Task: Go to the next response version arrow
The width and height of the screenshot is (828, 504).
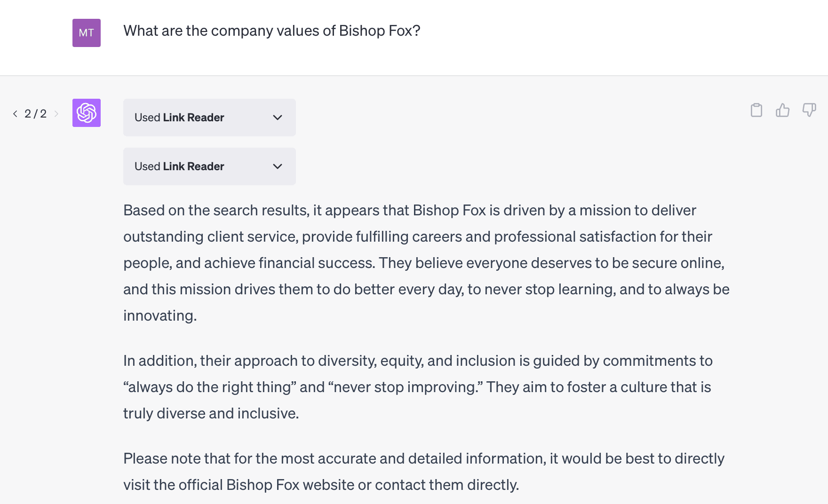Action: click(56, 114)
